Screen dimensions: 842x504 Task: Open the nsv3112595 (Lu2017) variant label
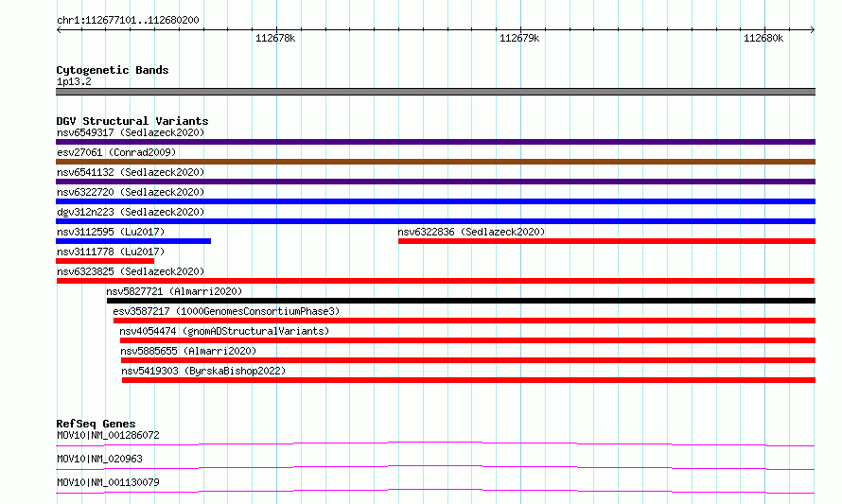111,232
